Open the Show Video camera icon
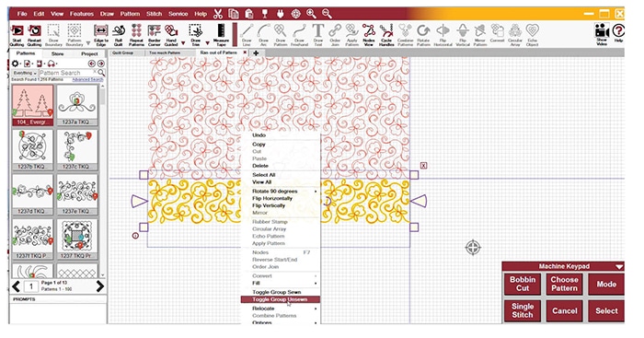This screenshot has height=338, width=644. 602,34
